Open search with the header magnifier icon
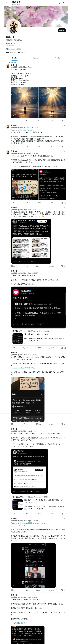 click(64, 3)
